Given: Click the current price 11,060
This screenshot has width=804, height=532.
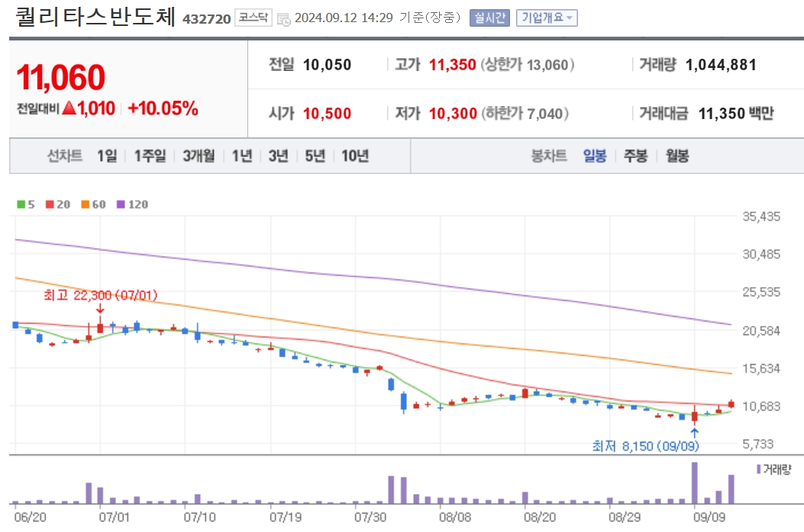Looking at the screenshot, I should 61,77.
